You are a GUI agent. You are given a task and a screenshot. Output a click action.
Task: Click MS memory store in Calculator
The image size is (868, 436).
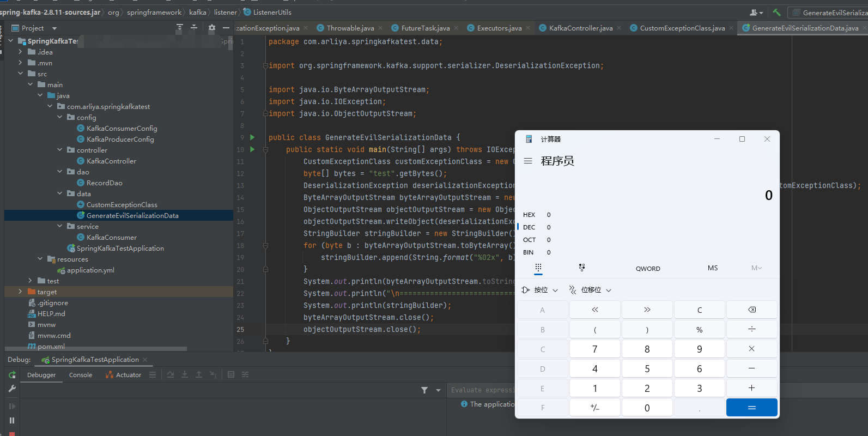coord(713,268)
